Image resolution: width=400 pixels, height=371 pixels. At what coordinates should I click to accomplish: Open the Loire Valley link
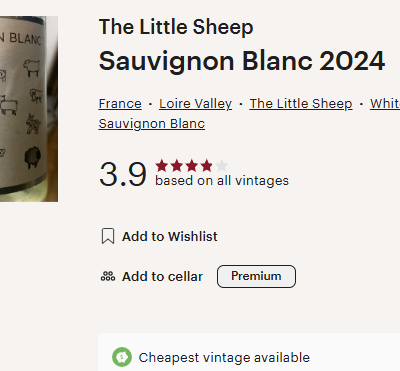[195, 104]
